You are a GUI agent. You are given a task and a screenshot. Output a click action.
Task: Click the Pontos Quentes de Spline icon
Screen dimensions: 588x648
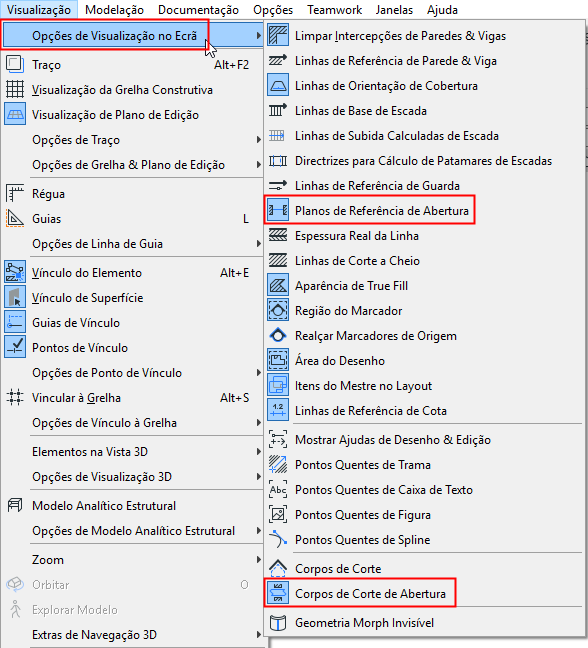point(278,540)
